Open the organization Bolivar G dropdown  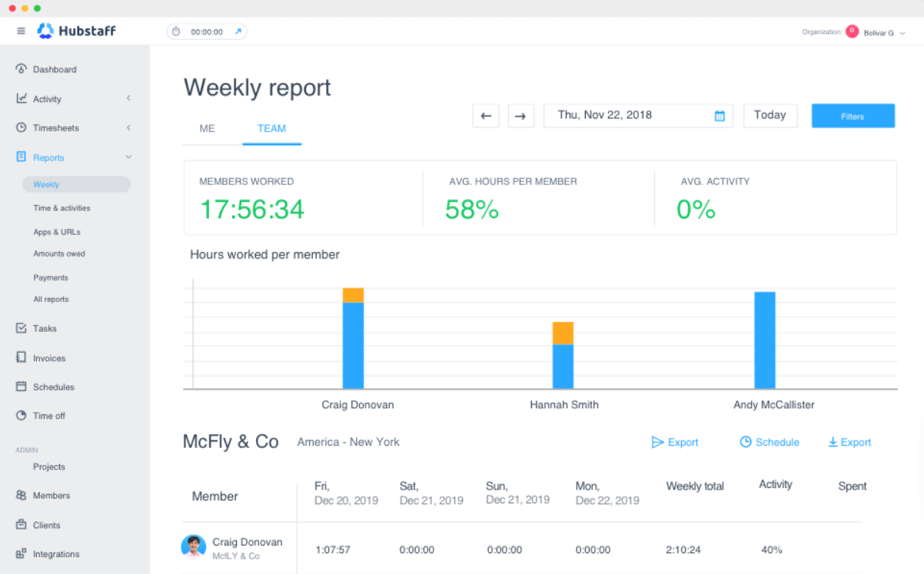(876, 32)
